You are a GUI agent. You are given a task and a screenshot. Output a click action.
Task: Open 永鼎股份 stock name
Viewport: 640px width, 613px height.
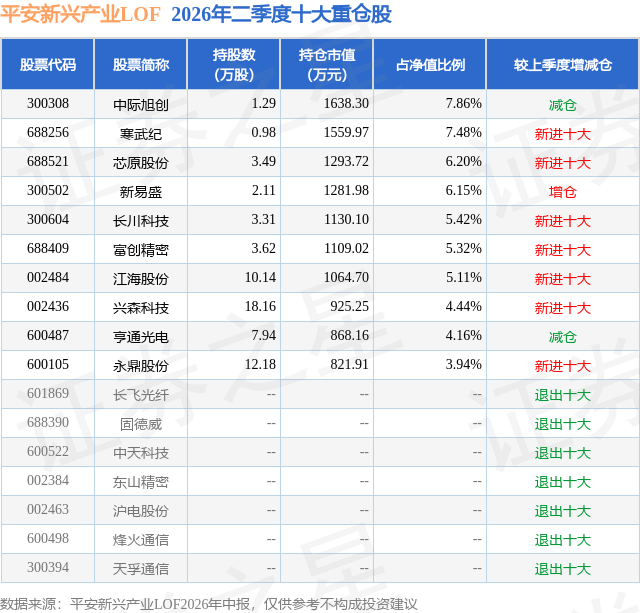[x=141, y=366]
